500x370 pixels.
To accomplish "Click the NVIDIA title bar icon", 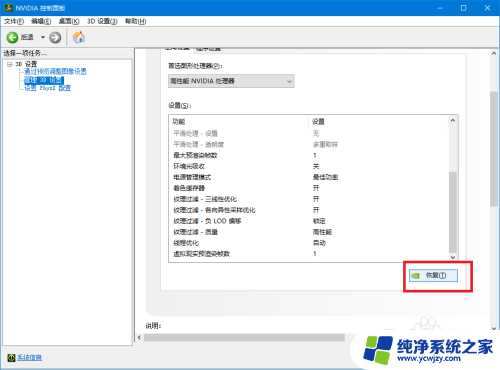I will (9, 8).
